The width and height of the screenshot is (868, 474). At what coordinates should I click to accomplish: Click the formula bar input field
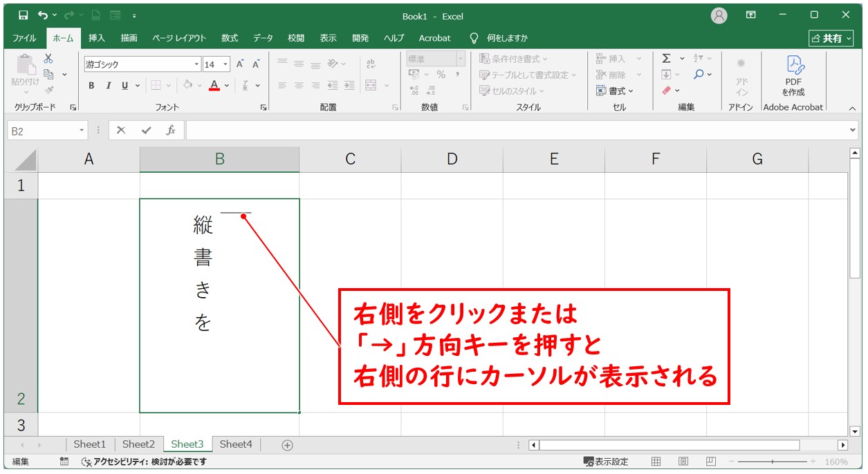click(516, 131)
